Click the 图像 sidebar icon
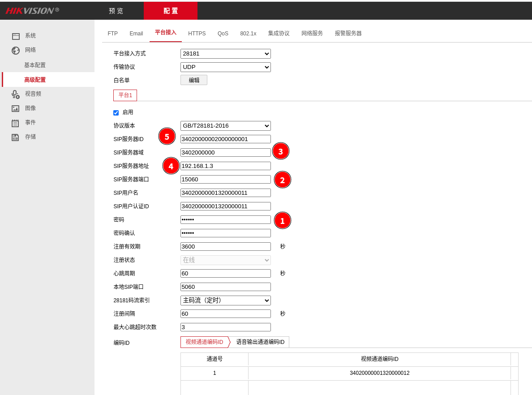The image size is (532, 395). (15, 108)
